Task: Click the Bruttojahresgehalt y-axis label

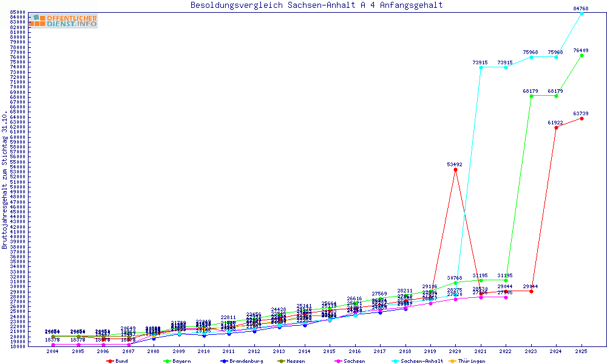Action: (x=5, y=180)
